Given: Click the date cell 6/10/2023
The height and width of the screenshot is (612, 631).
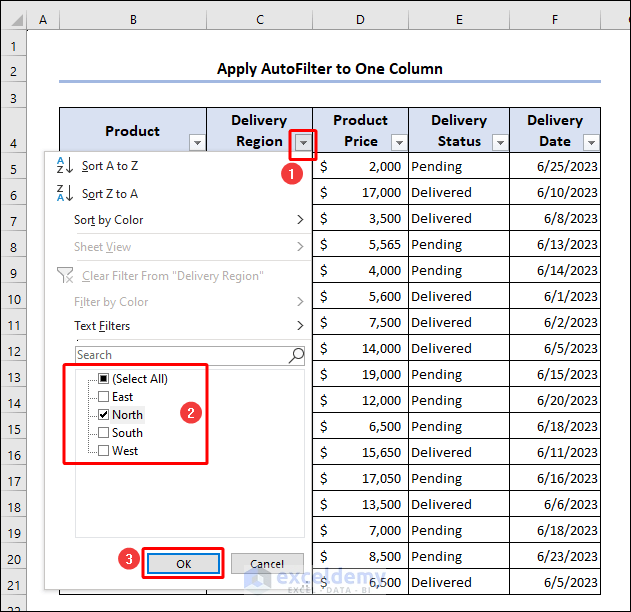Looking at the screenshot, I should coord(555,192).
